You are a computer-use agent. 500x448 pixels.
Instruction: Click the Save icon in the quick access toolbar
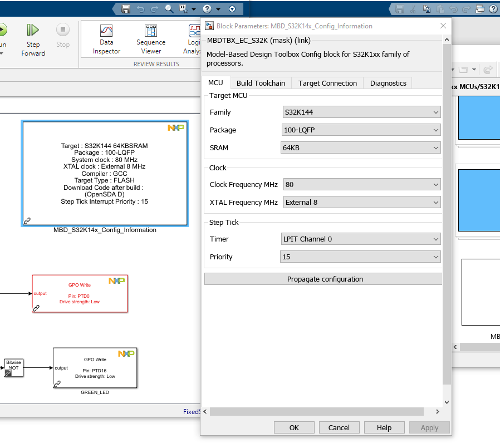[x=126, y=8]
